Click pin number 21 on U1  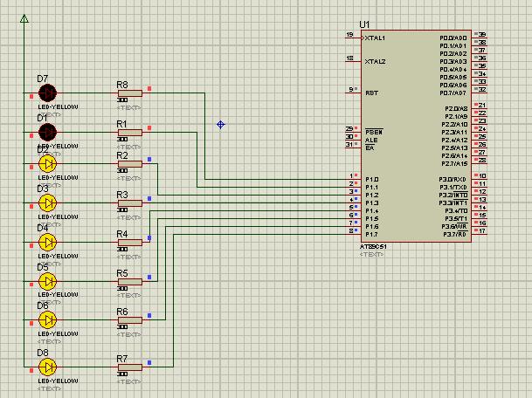pyautogui.click(x=482, y=105)
